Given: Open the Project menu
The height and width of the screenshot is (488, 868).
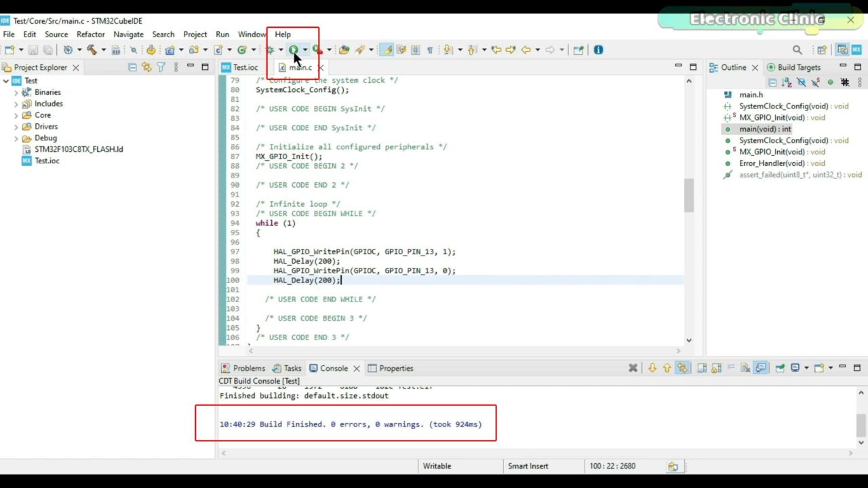Looking at the screenshot, I should [195, 35].
